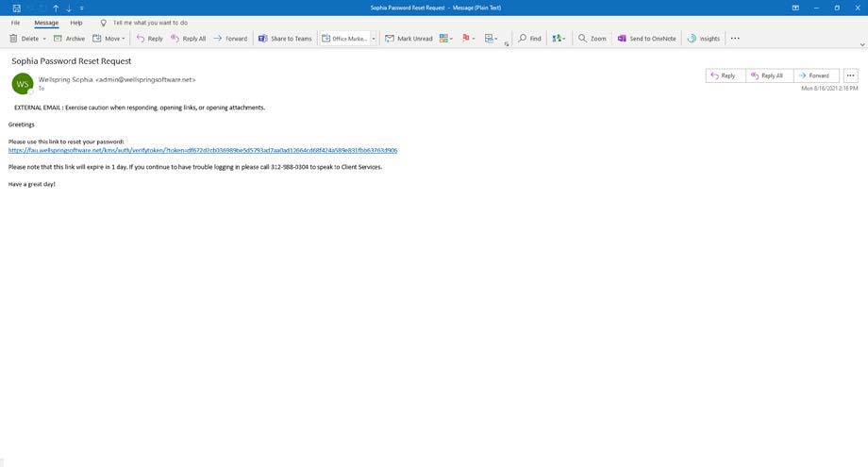This screenshot has height=467, width=868.
Task: Go to previous item with up arrow
Action: (56, 8)
